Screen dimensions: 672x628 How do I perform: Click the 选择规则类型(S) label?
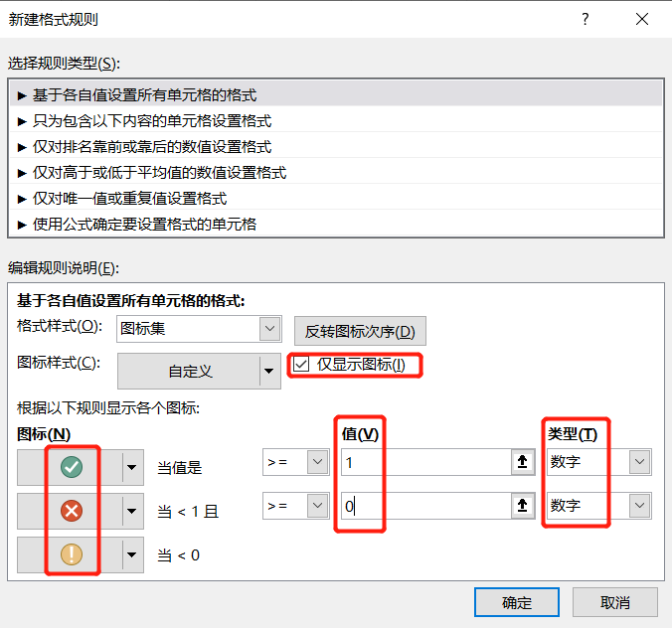tap(64, 64)
